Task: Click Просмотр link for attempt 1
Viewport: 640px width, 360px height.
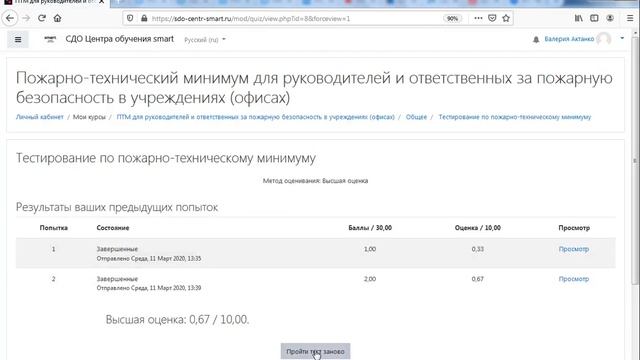Action: tap(573, 249)
